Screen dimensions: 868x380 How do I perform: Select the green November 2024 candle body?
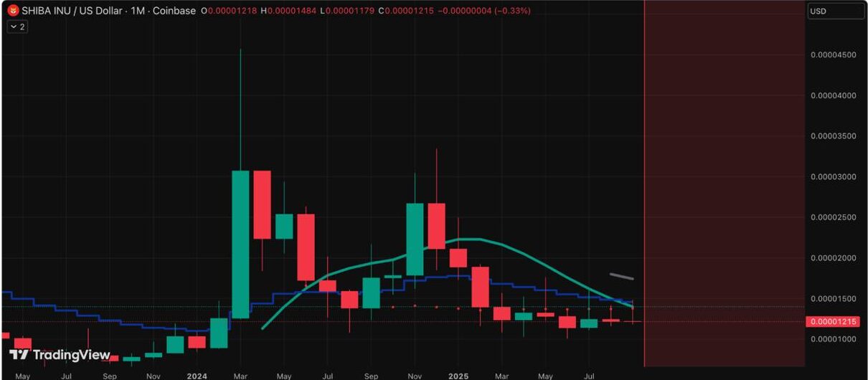point(415,239)
